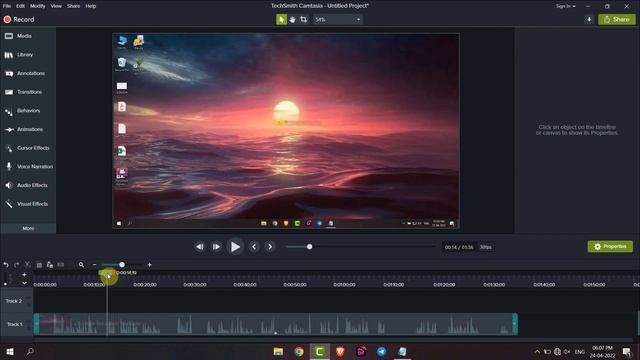
Task: Expand the track options chevron
Action: point(24,283)
